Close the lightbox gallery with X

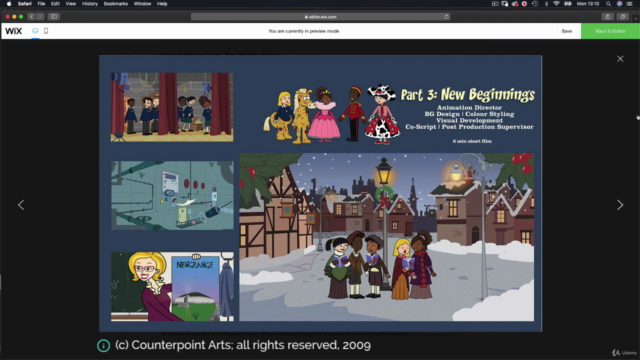[x=620, y=59]
